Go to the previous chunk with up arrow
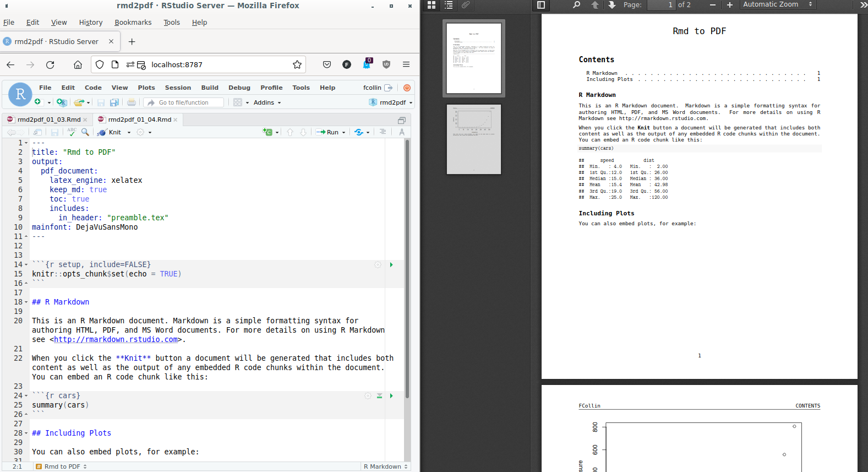The image size is (868, 472). pyautogui.click(x=290, y=132)
